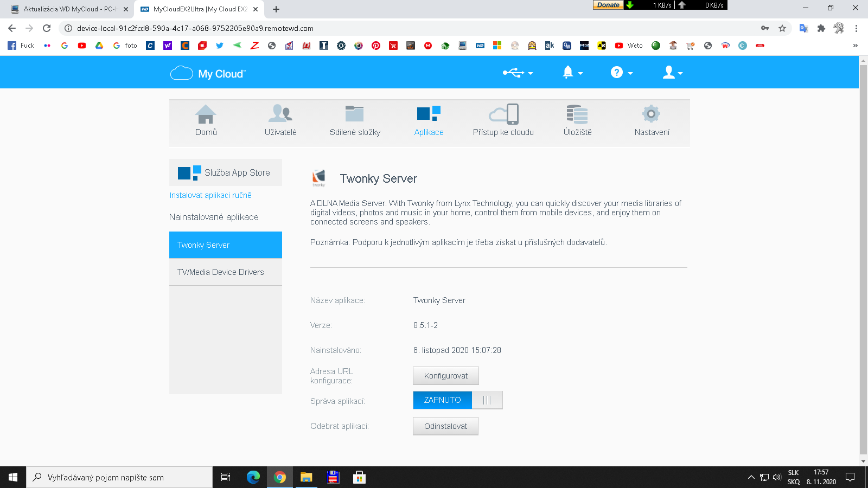Click Instalovat aplikaci ručně link
The width and height of the screenshot is (868, 488).
[210, 195]
